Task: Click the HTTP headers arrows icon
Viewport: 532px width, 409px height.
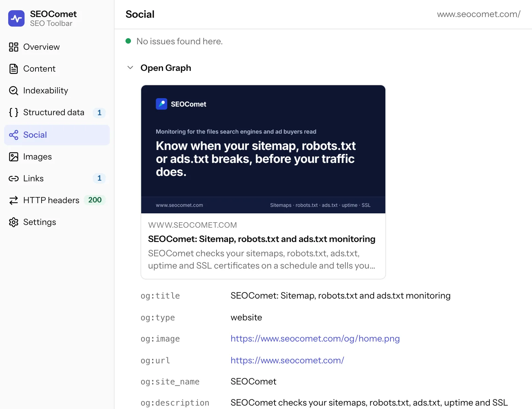Action: (x=14, y=200)
